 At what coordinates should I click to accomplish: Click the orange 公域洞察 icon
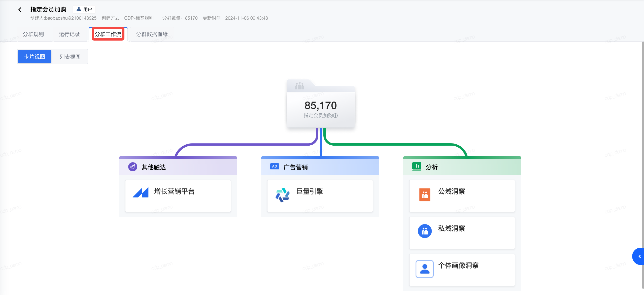425,195
